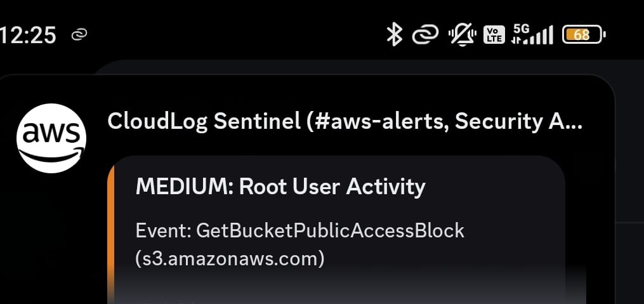Tap the 5G network label
This screenshot has height=304, width=644.
coord(521,29)
